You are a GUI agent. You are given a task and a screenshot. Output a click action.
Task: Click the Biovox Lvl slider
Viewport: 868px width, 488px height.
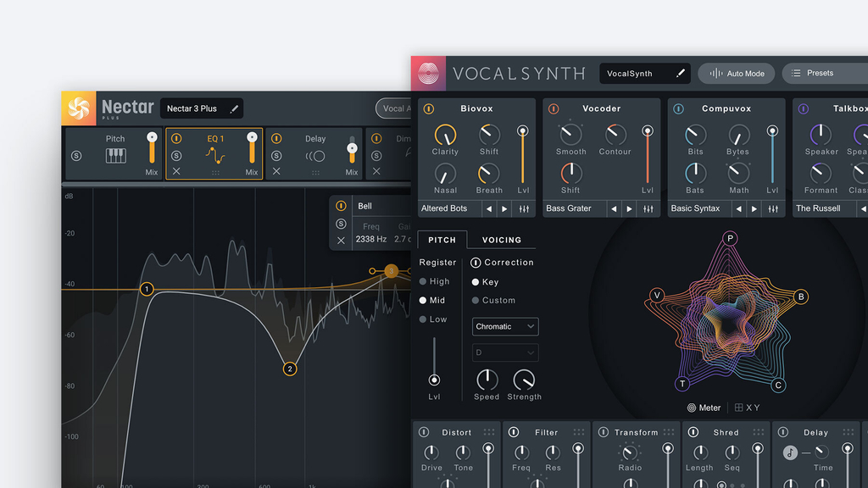pos(522,155)
